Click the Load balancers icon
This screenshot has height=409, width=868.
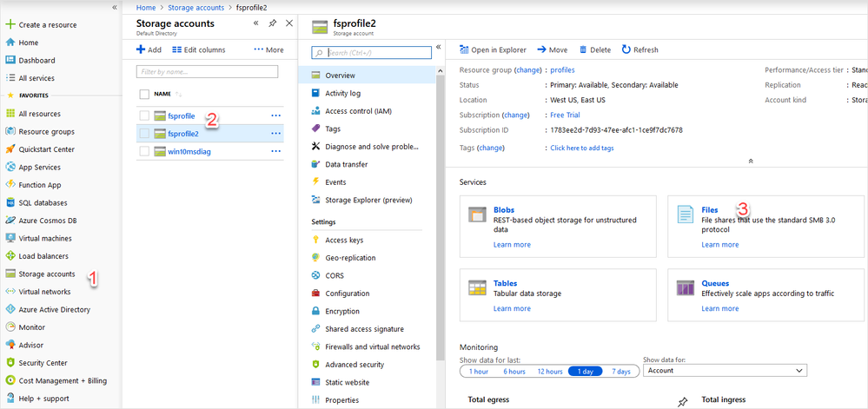[10, 256]
